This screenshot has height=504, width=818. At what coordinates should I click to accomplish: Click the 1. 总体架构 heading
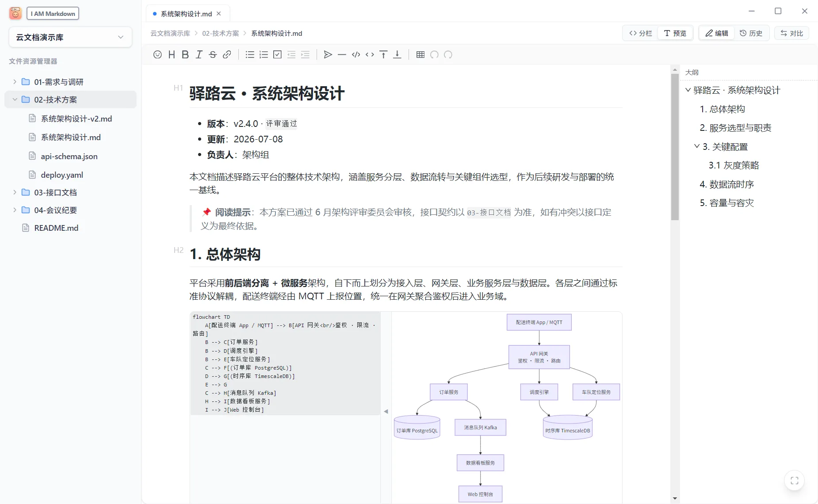(225, 254)
